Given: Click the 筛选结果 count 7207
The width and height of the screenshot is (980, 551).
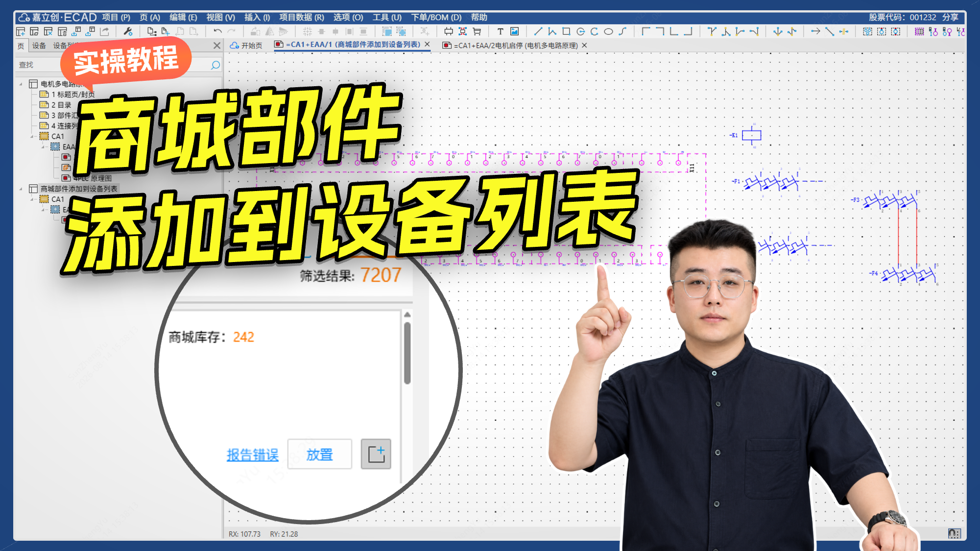Looking at the screenshot, I should tap(381, 275).
